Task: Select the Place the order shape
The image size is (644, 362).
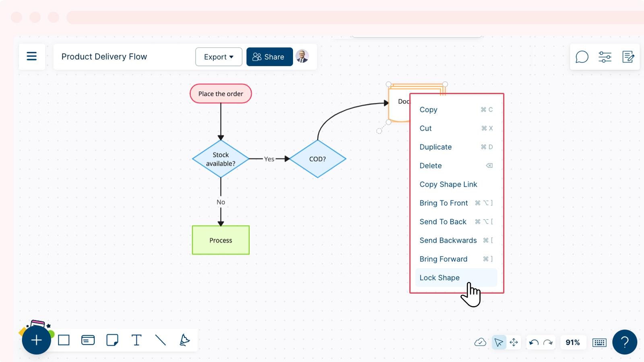Action: (x=221, y=94)
